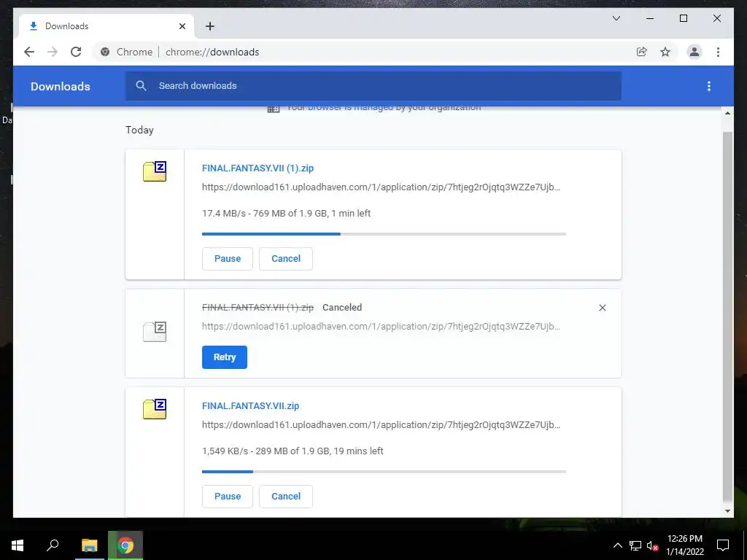Open the FINAL.FANTASY.VII (1).zip file link
This screenshot has height=560, width=747.
coord(258,168)
